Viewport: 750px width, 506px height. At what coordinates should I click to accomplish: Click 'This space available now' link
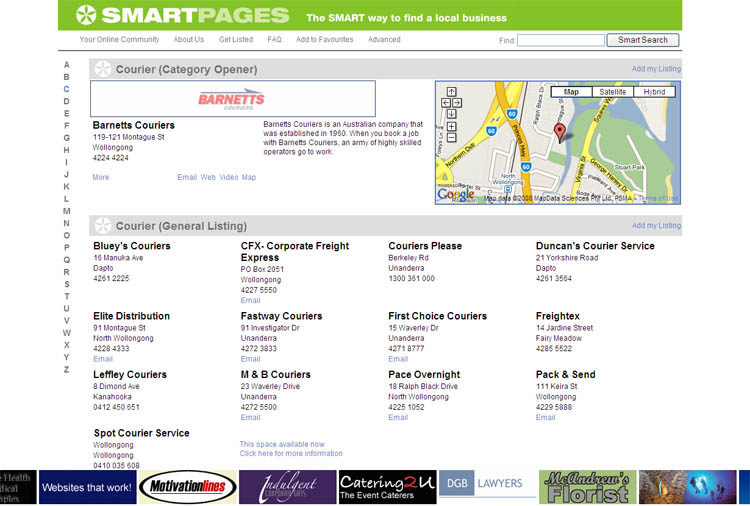(282, 444)
